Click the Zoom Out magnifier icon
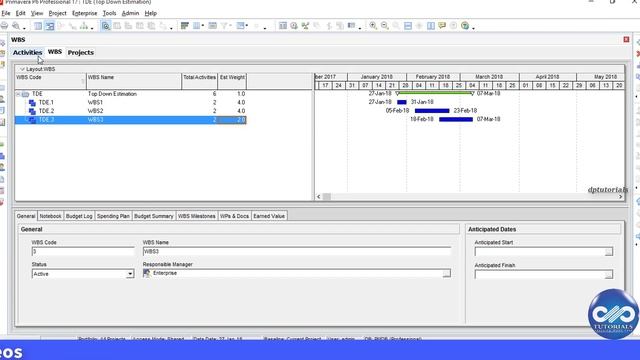This screenshot has width=640, height=360. pyautogui.click(x=384, y=26)
